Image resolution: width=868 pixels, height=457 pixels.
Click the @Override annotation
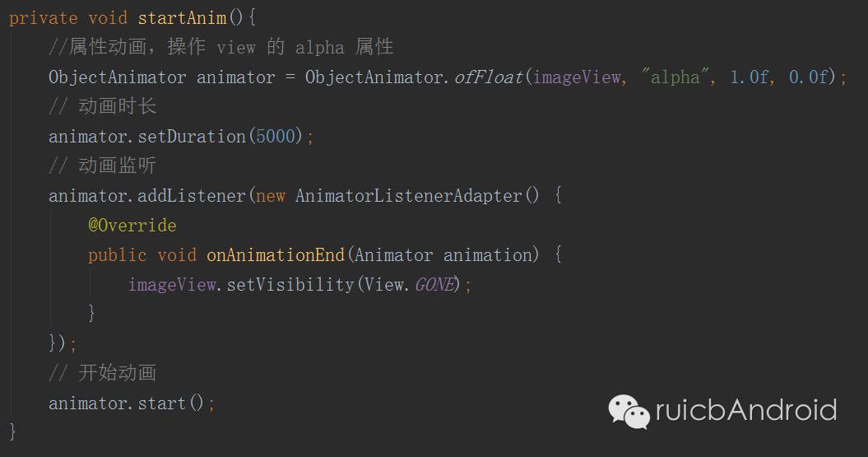132,225
